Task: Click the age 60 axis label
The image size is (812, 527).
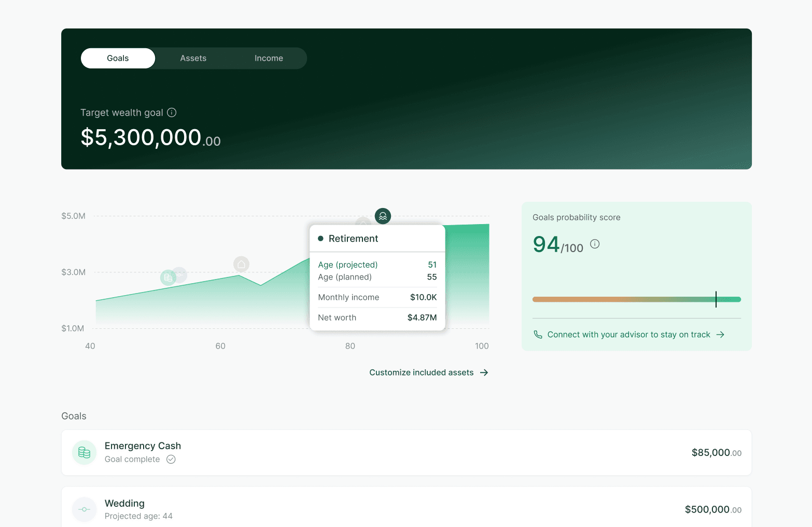Action: [220, 346]
